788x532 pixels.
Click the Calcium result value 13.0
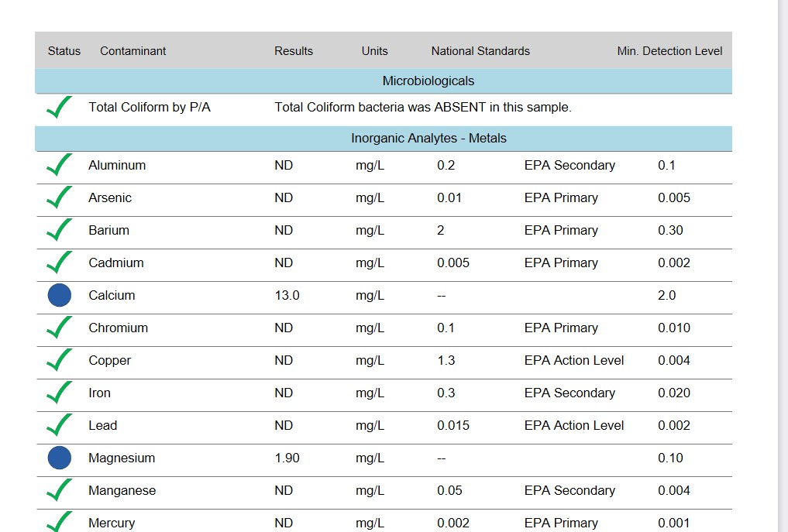click(287, 295)
